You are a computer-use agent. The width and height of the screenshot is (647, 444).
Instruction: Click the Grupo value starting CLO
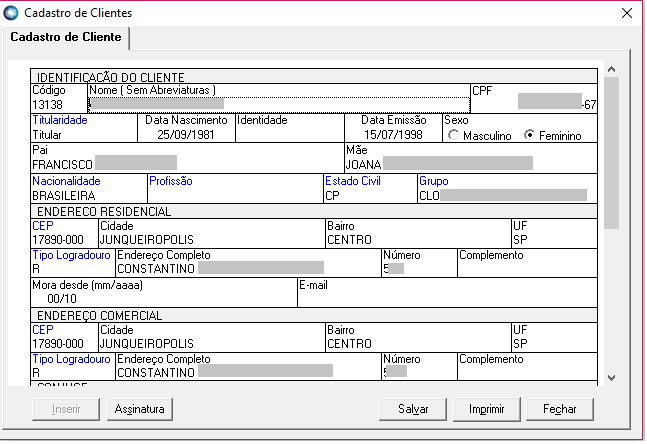click(507, 196)
